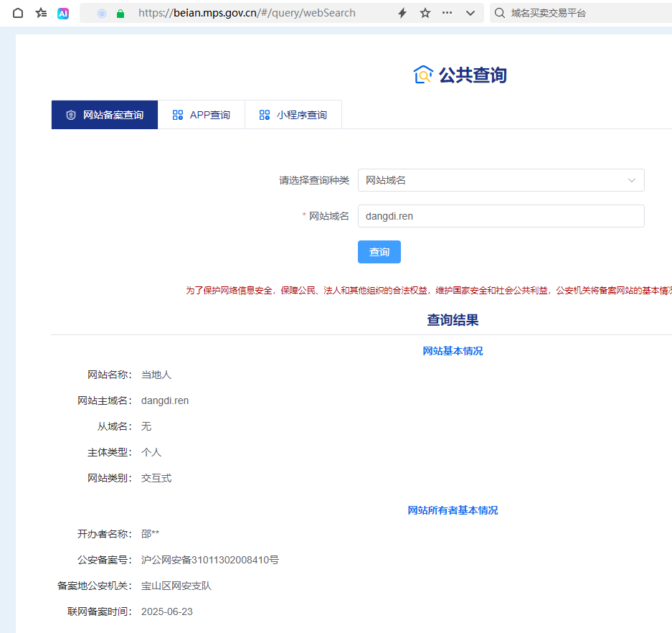Image resolution: width=672 pixels, height=633 pixels.
Task: Click the green padlock security icon
Action: coord(120,14)
